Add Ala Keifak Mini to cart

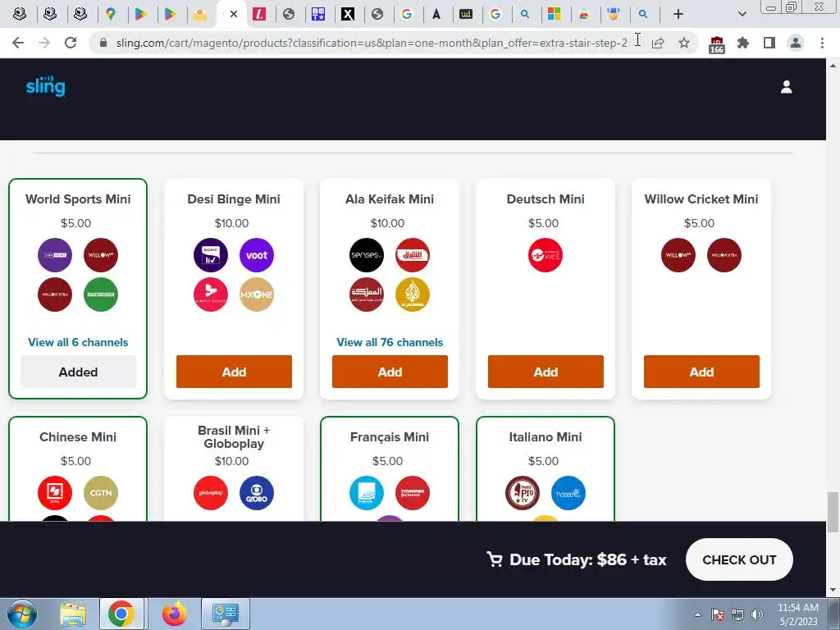coord(390,372)
